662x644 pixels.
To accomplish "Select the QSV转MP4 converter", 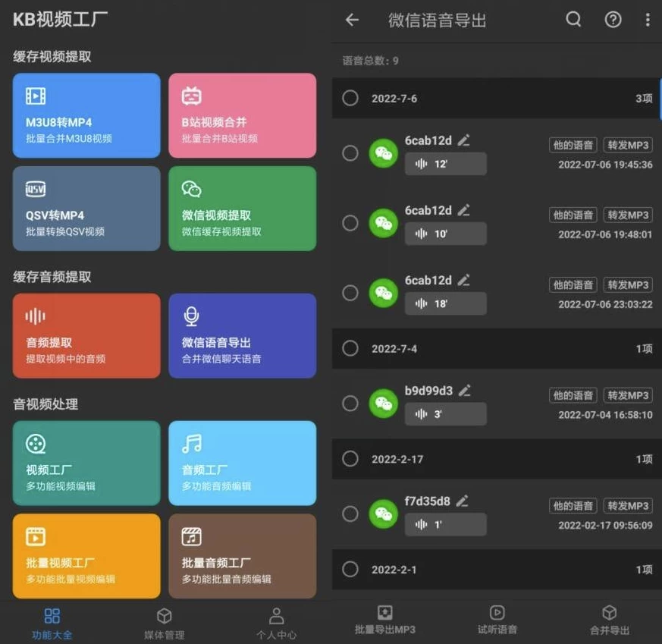I will pos(86,209).
